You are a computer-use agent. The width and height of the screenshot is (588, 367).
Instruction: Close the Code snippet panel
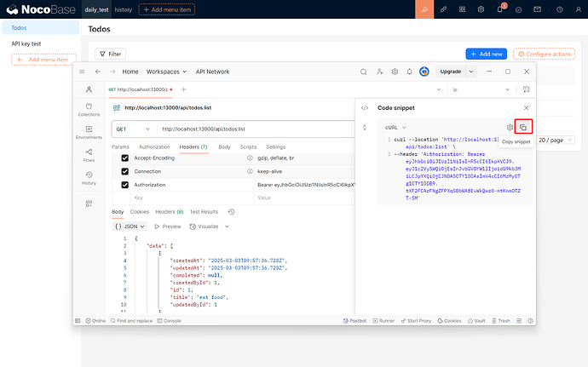pyautogui.click(x=526, y=108)
